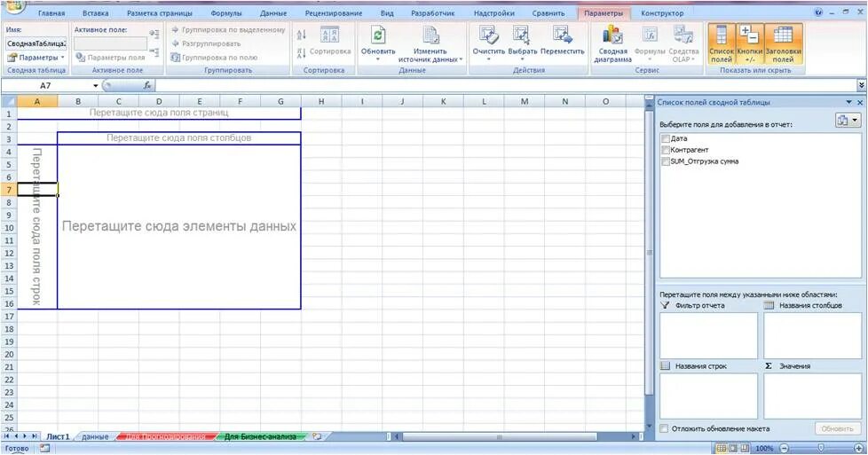The width and height of the screenshot is (868, 455).
Task: Open the Name Box dropdown arrow
Action: (x=95, y=86)
